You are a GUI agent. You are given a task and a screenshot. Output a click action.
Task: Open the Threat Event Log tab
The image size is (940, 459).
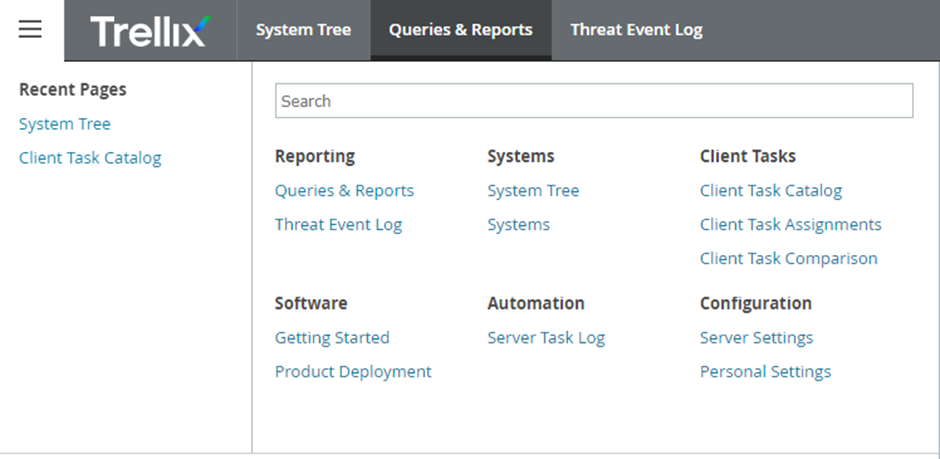pyautogui.click(x=636, y=30)
